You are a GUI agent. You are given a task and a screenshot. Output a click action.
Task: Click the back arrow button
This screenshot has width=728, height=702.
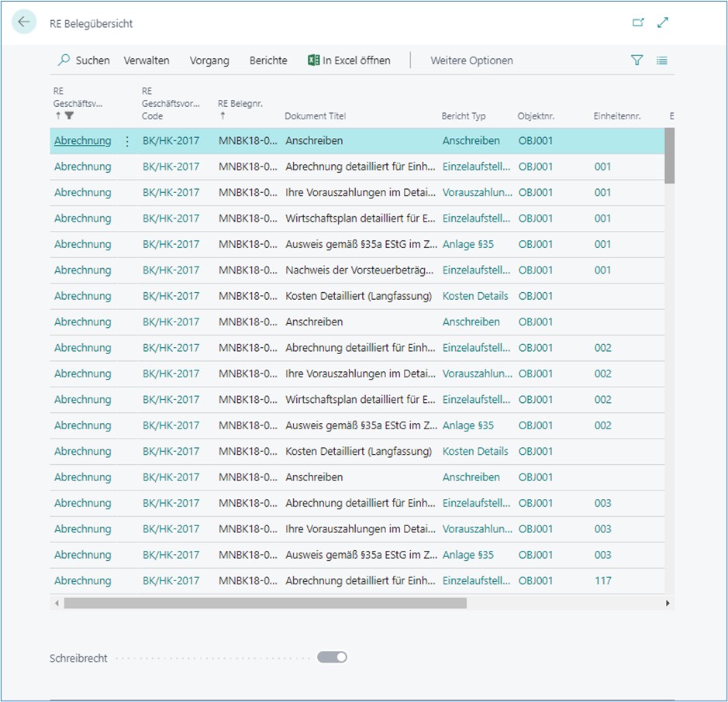[x=24, y=22]
